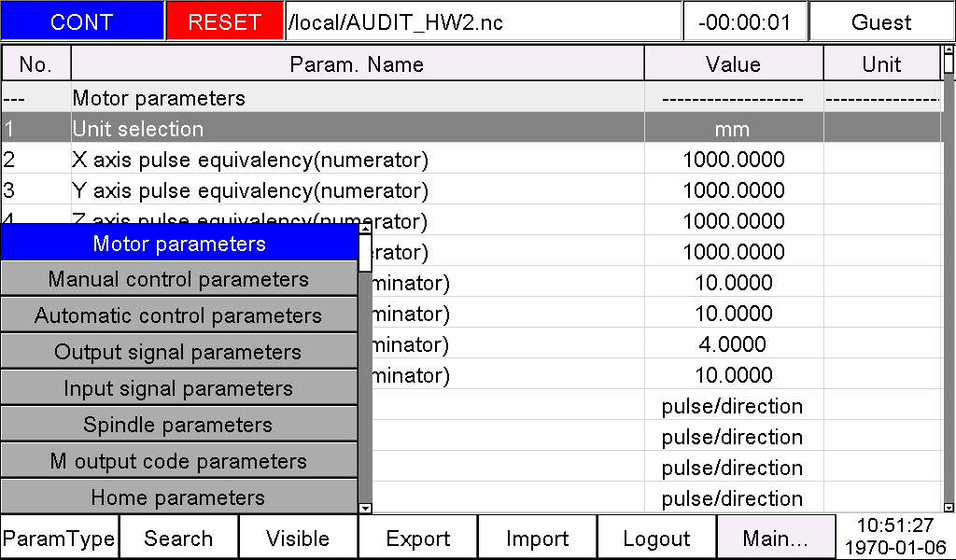Click the Logout button
This screenshot has width=956, height=560.
[656, 538]
